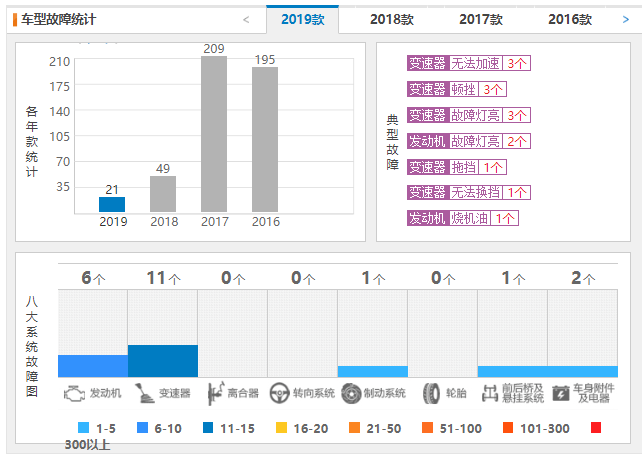
Task: Click the clutch (离合器) pedal icon
Action: 215,393
